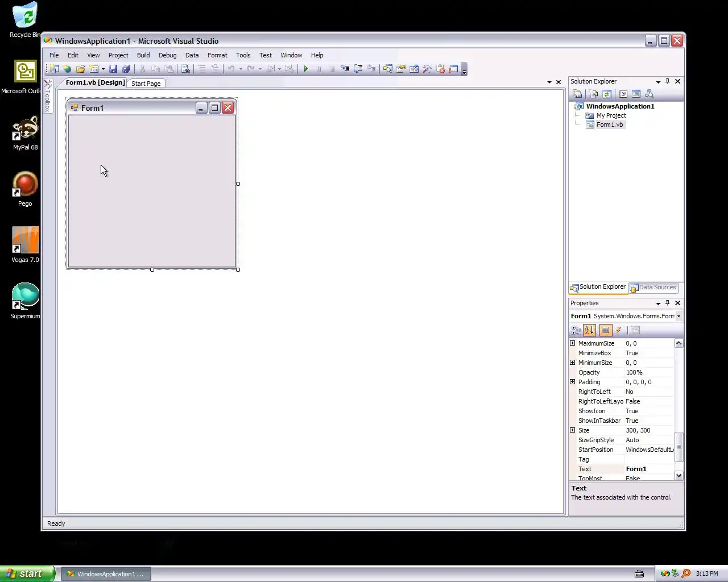Show Events with the lightning bolt icon
The width and height of the screenshot is (728, 582).
[619, 330]
